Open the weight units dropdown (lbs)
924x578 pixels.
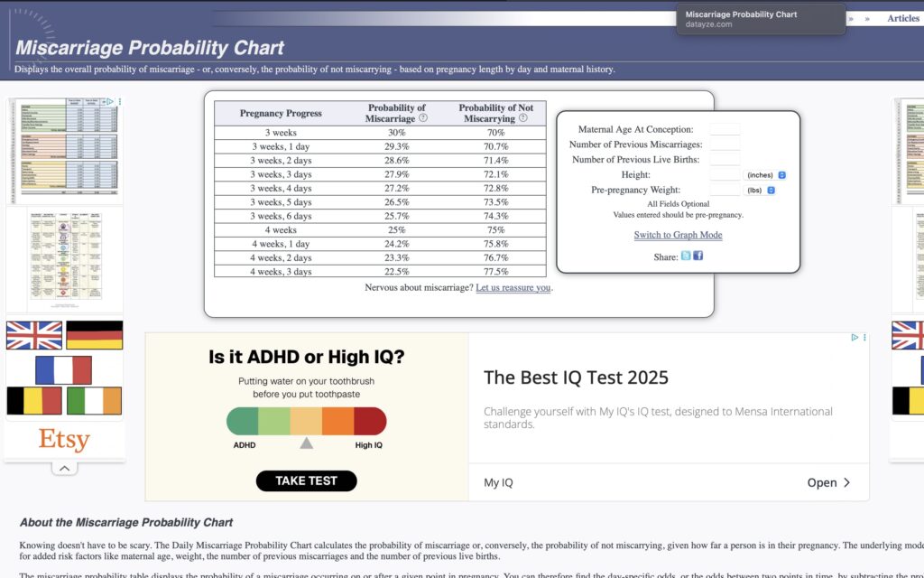coord(759,190)
